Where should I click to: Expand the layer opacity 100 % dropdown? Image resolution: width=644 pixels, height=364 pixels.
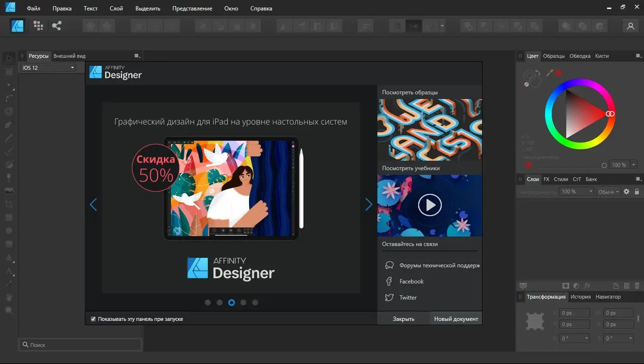[590, 191]
